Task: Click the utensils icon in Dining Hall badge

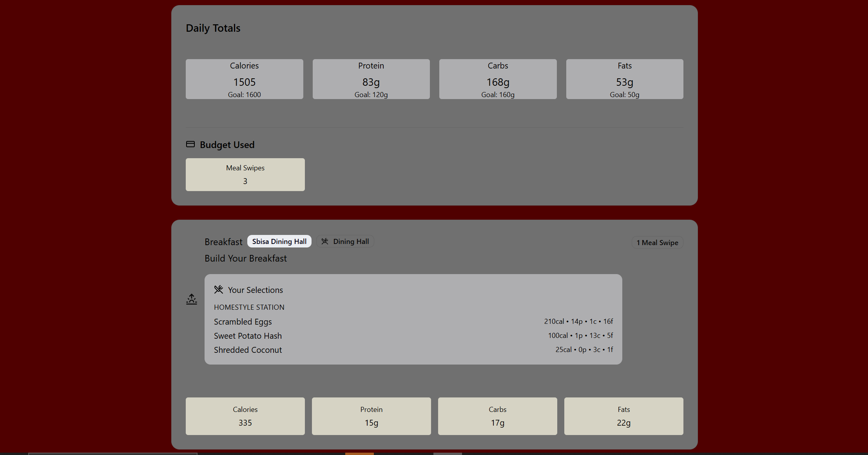Action: 325,242
